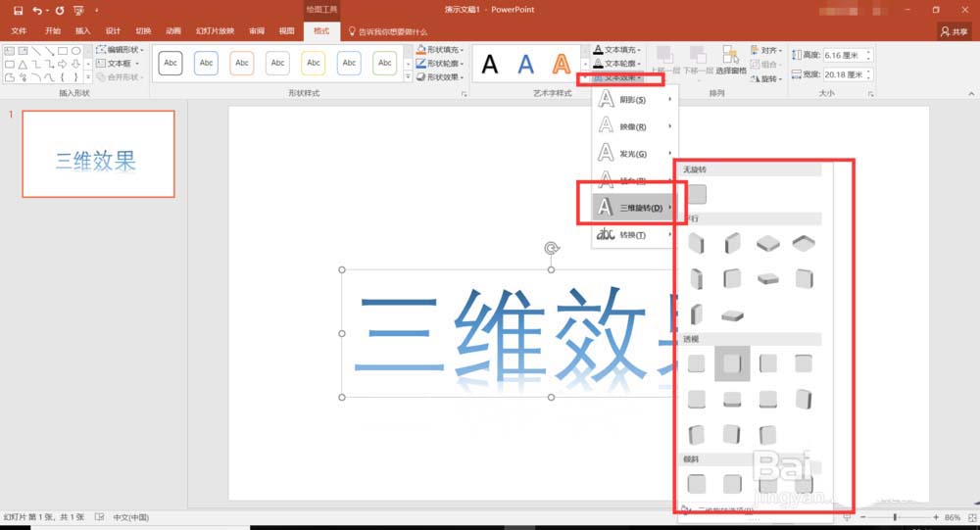
Task: Open the 文本轮廓 text outline dropdown
Action: pyautogui.click(x=616, y=63)
